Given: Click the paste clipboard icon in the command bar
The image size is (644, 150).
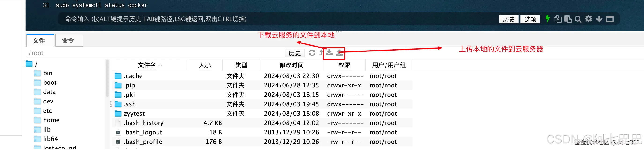Looking at the screenshot, I should [x=568, y=19].
